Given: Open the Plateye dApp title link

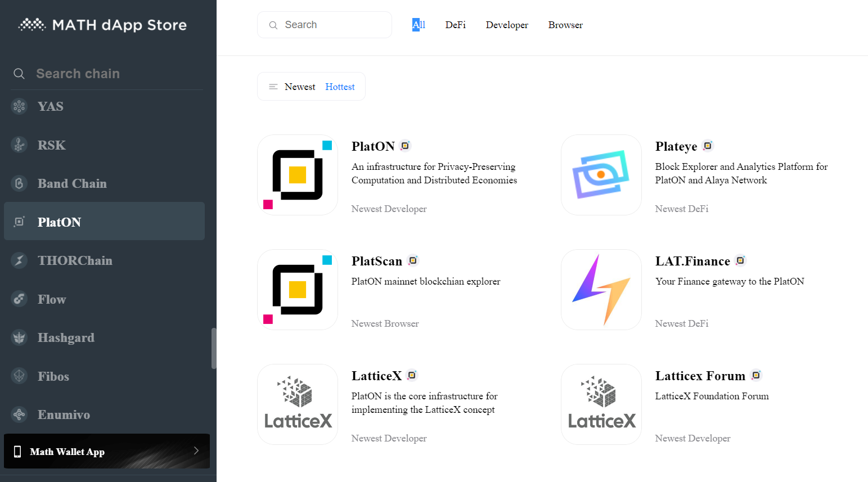Looking at the screenshot, I should point(676,146).
